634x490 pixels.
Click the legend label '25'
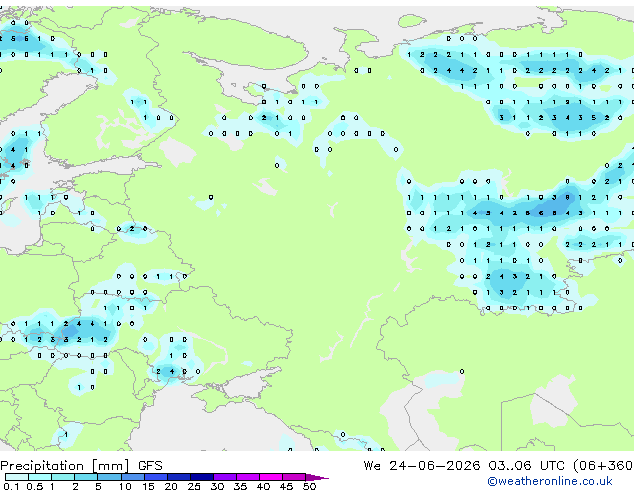click(x=194, y=486)
